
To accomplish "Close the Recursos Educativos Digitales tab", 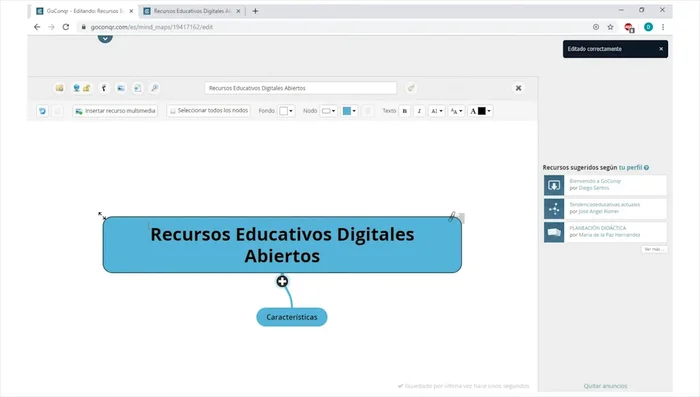I will (x=238, y=11).
